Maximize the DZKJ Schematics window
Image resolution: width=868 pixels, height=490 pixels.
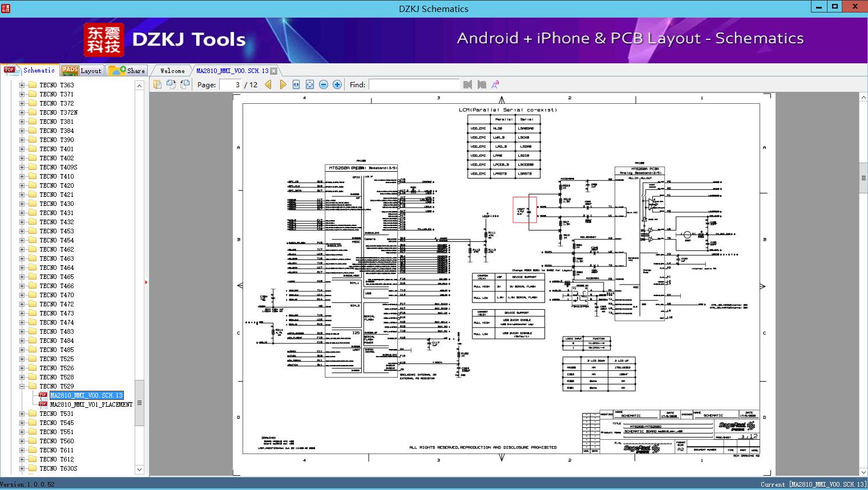835,7
